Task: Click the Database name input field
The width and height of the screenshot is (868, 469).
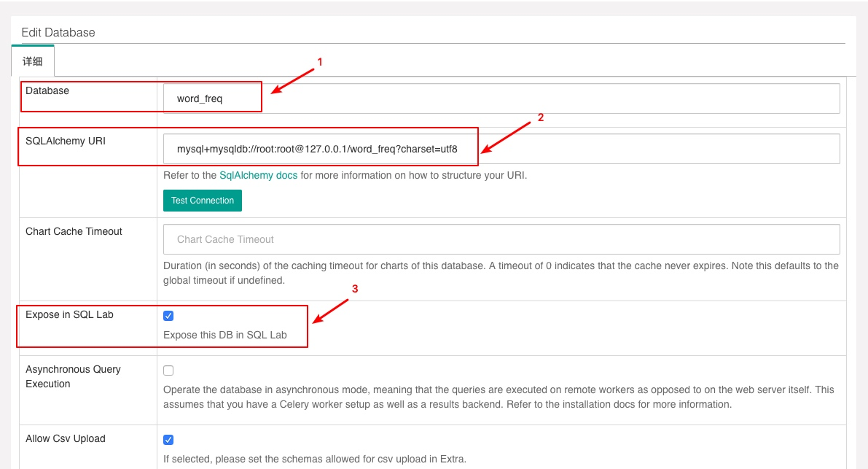Action: [501, 98]
